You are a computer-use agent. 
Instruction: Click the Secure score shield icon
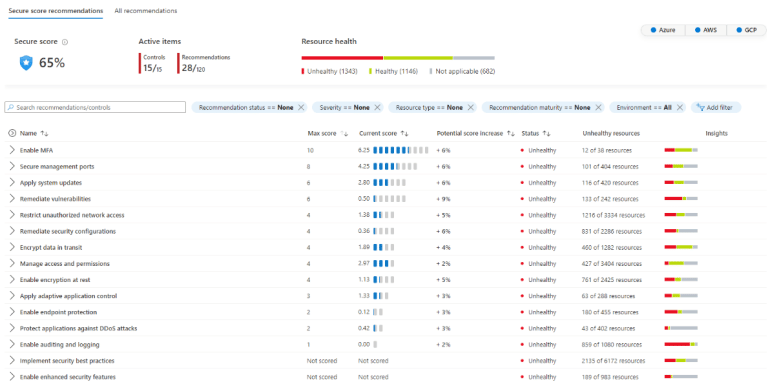click(x=26, y=63)
